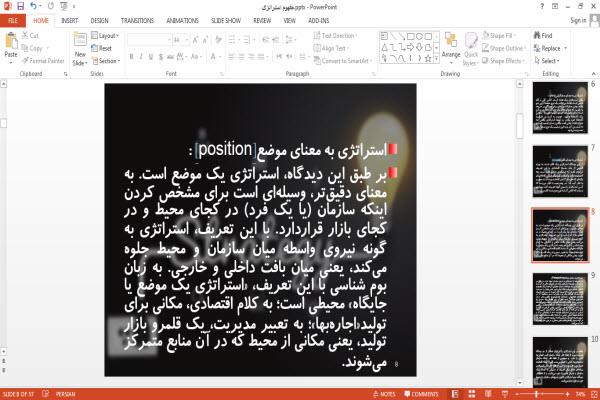Screen dimensions: 600x400
Task: Open Quick Styles gallery
Action: (471, 49)
